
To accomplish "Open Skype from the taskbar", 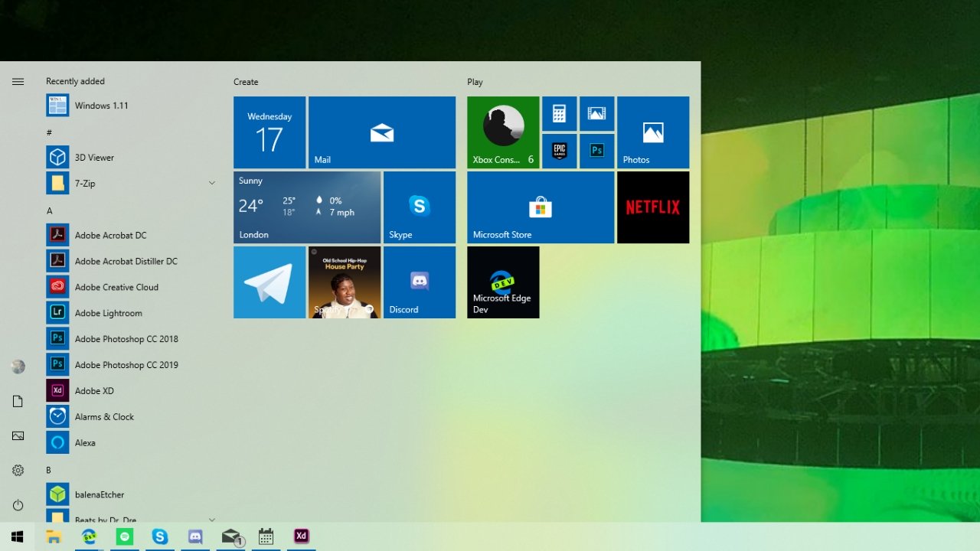I will coord(160,536).
